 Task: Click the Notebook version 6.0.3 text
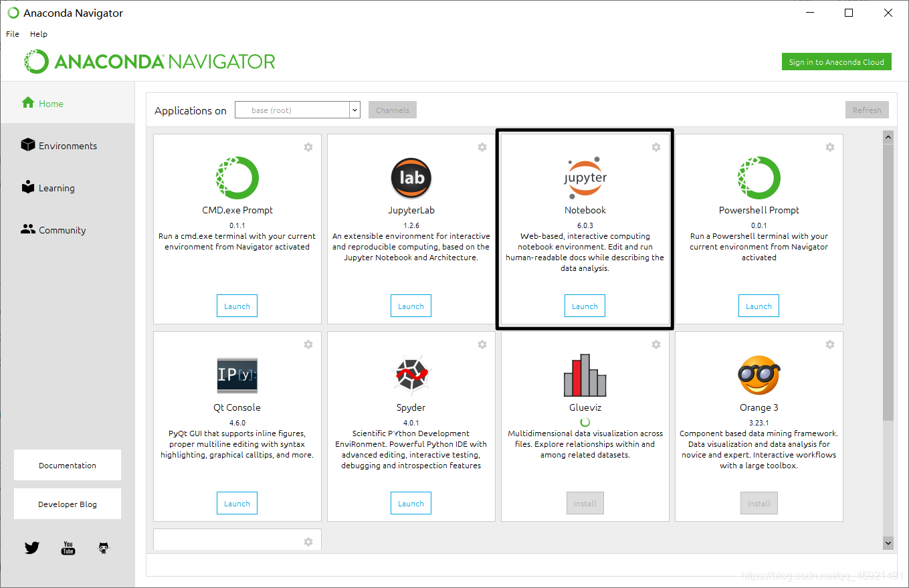click(585, 225)
